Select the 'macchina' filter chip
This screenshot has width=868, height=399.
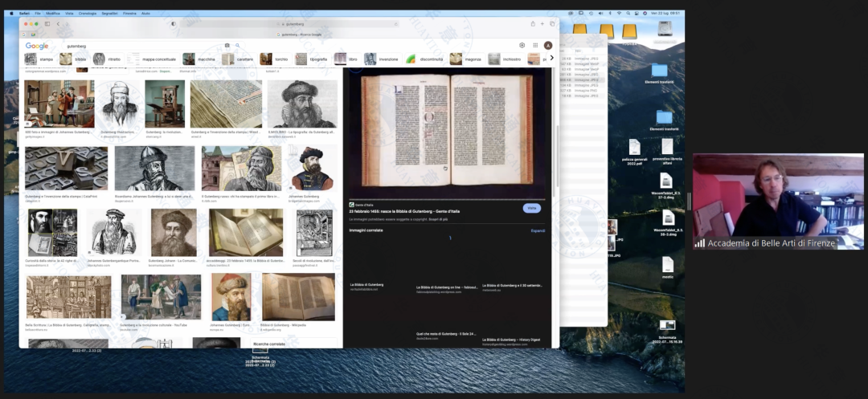pyautogui.click(x=200, y=59)
